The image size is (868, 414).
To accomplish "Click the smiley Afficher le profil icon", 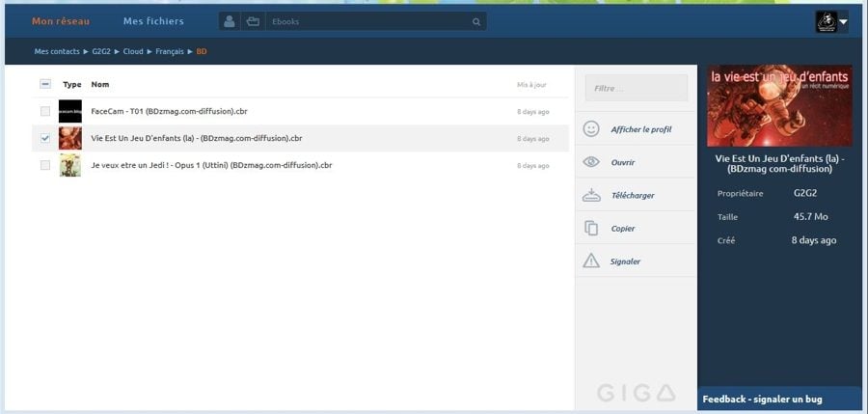I will 591,129.
